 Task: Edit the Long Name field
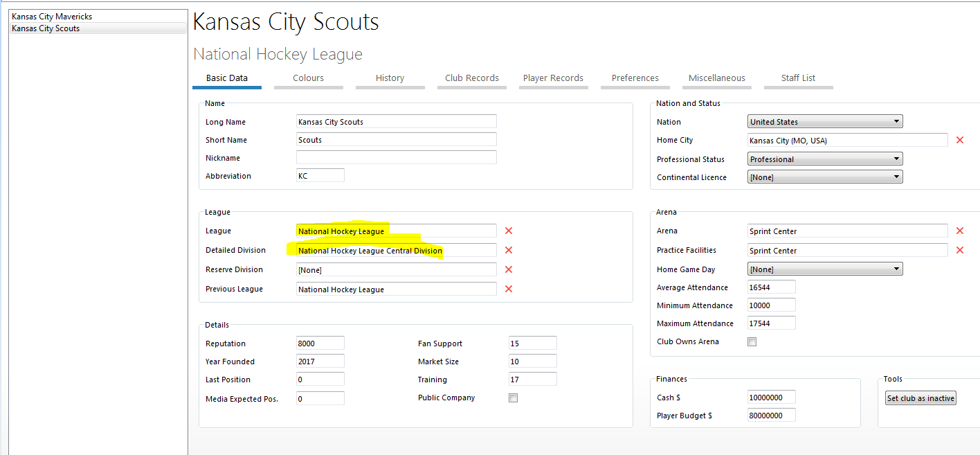click(x=396, y=121)
